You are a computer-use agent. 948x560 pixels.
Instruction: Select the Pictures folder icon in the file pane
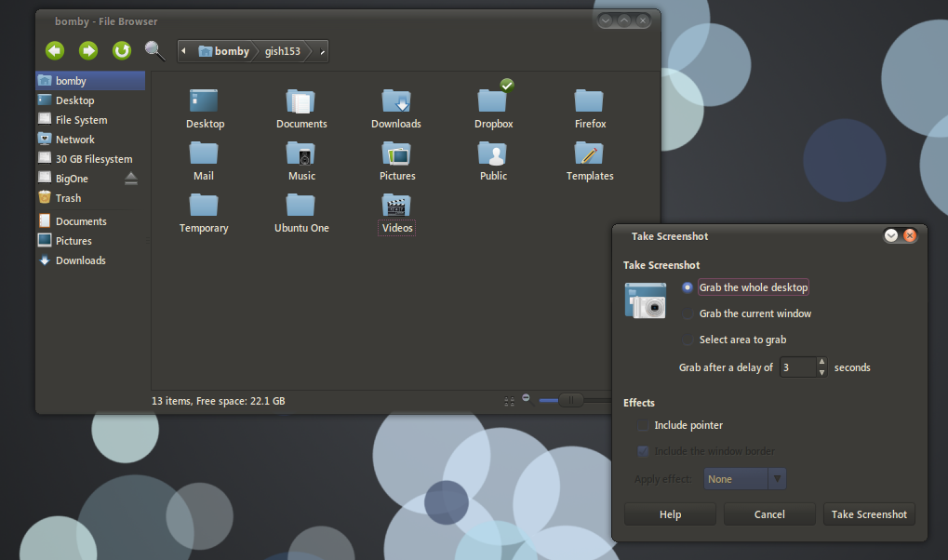click(396, 153)
